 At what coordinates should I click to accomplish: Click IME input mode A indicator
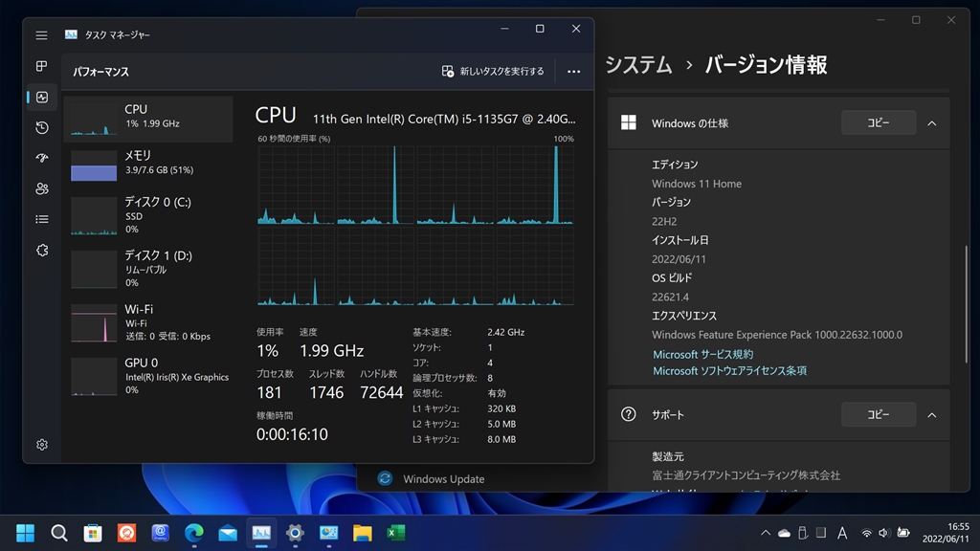(842, 533)
